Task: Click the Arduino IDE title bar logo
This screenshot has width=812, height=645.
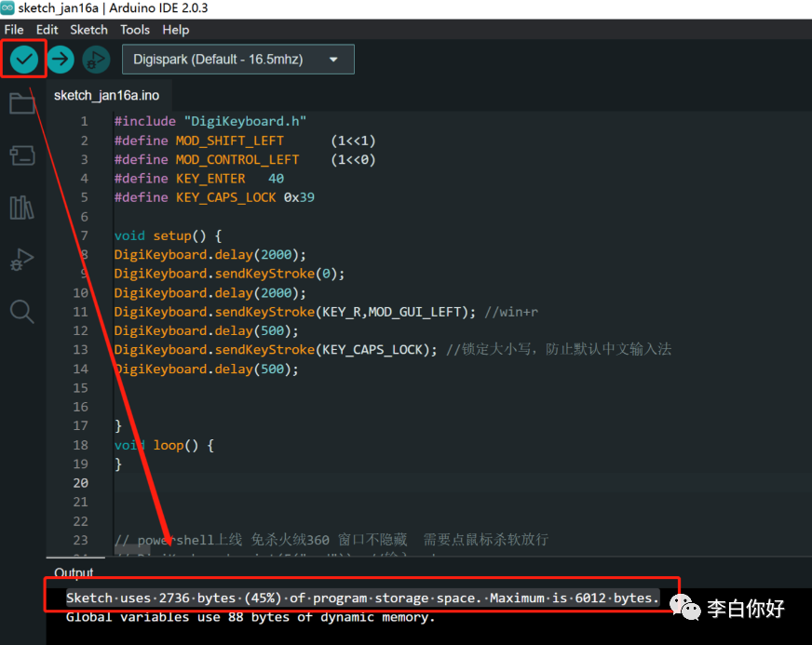Action: point(7,7)
